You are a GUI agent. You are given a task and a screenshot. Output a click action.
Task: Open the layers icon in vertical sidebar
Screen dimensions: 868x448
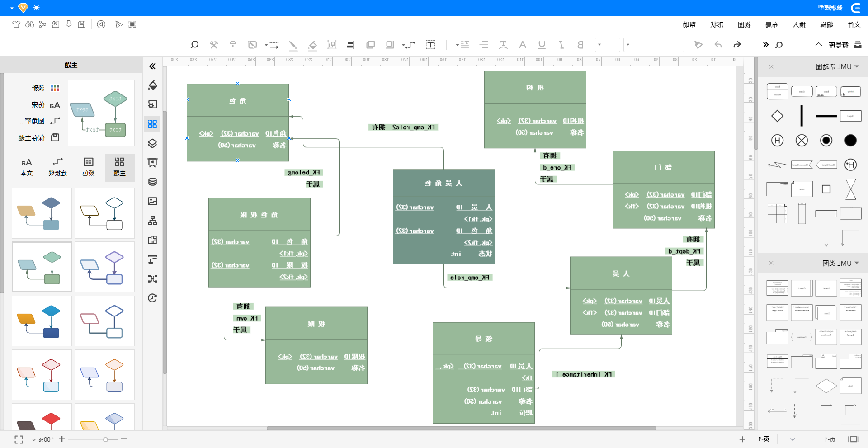click(152, 143)
